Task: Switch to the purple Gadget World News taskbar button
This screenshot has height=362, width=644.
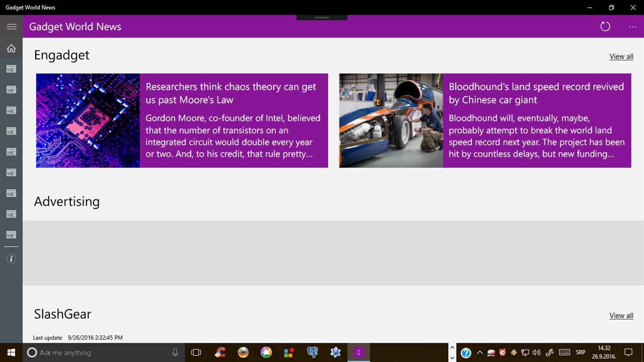Action: point(359,352)
